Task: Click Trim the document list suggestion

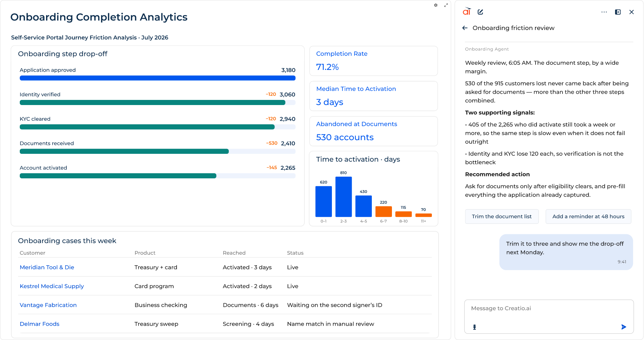Action: 502,217
